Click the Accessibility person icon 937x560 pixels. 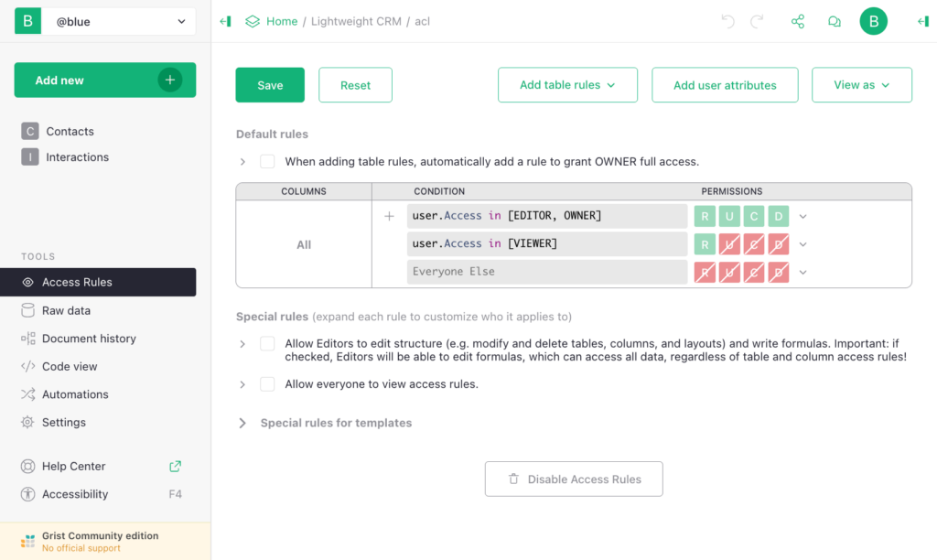pyautogui.click(x=27, y=494)
